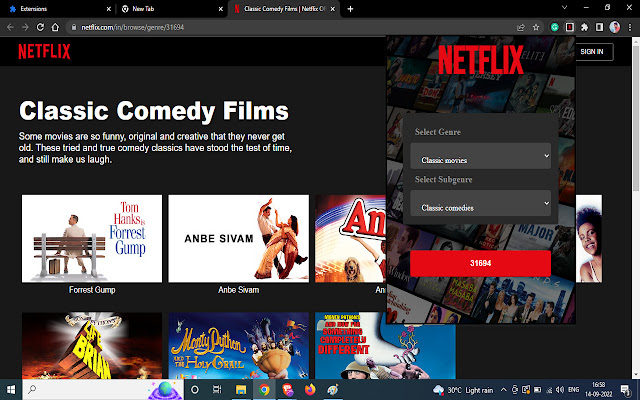Expand the Select Subgenre dropdown
Viewport: 640px width, 400px height.
(x=480, y=203)
